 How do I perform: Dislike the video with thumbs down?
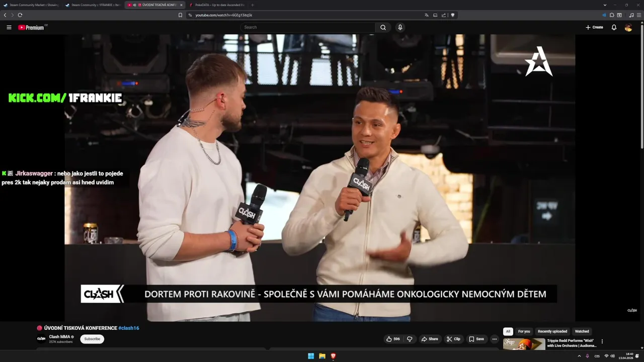[x=410, y=339]
